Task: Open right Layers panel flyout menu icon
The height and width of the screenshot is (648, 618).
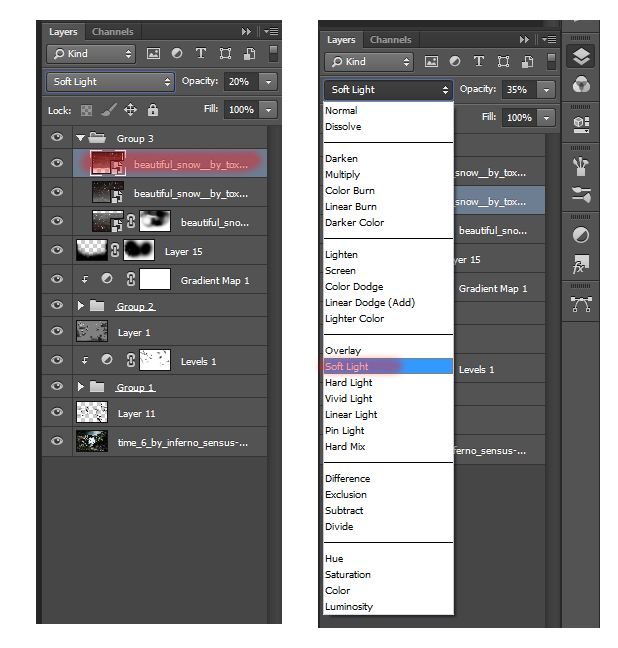Action: [x=549, y=40]
